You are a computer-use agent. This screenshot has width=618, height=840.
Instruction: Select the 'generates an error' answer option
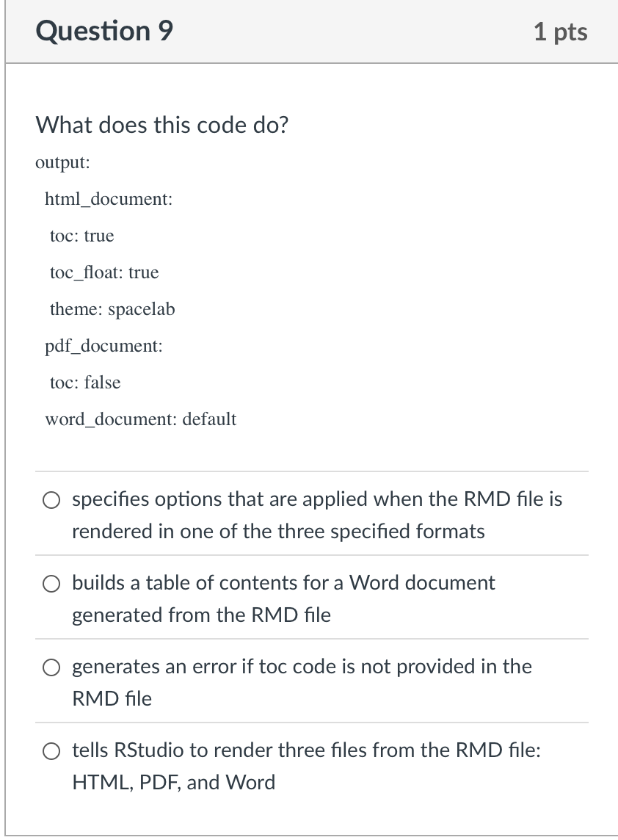coord(51,667)
